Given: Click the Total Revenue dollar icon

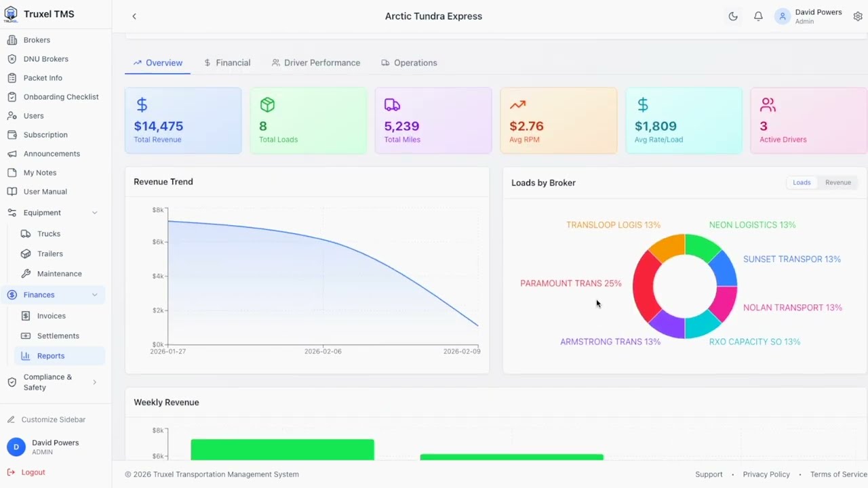Looking at the screenshot, I should 142,105.
